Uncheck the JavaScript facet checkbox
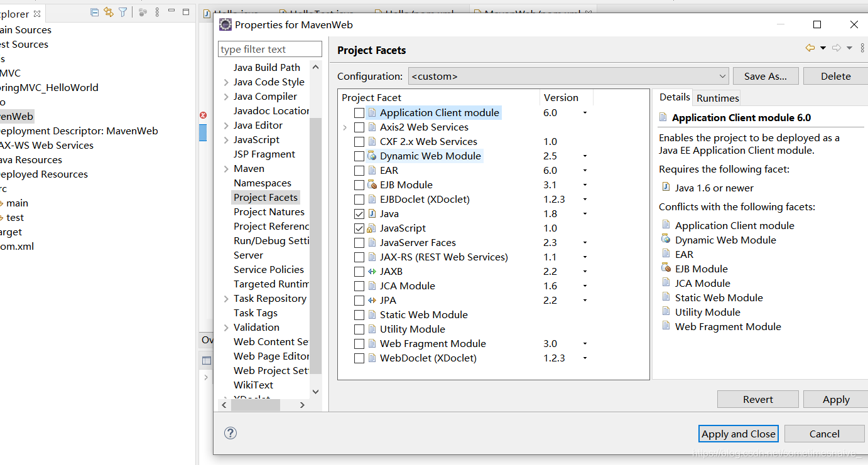The width and height of the screenshot is (868, 465). 359,228
